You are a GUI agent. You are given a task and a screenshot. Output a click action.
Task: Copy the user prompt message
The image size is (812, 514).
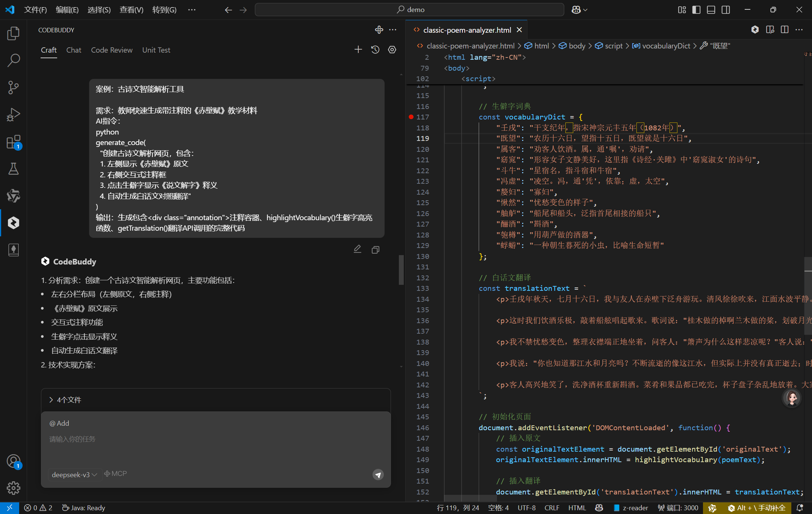(x=375, y=250)
